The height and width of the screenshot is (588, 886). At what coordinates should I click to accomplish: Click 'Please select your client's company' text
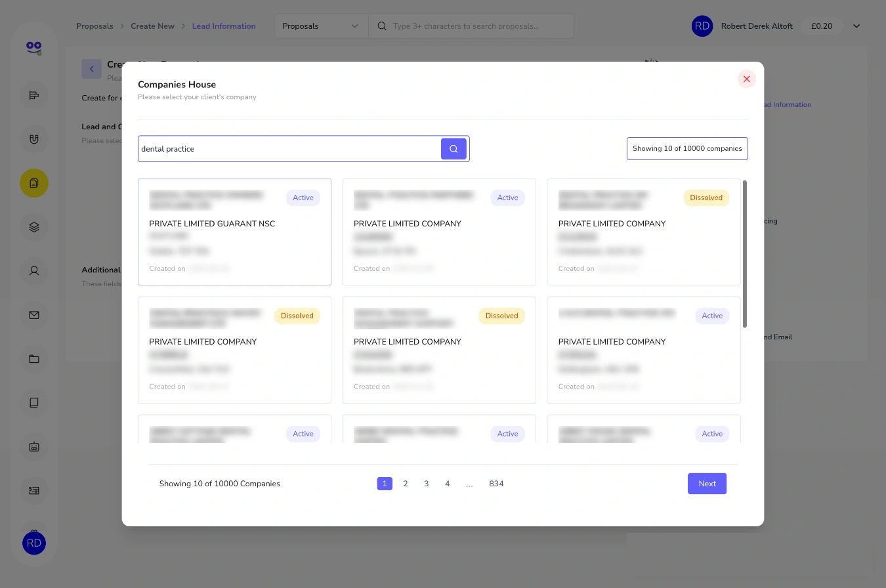click(x=197, y=97)
